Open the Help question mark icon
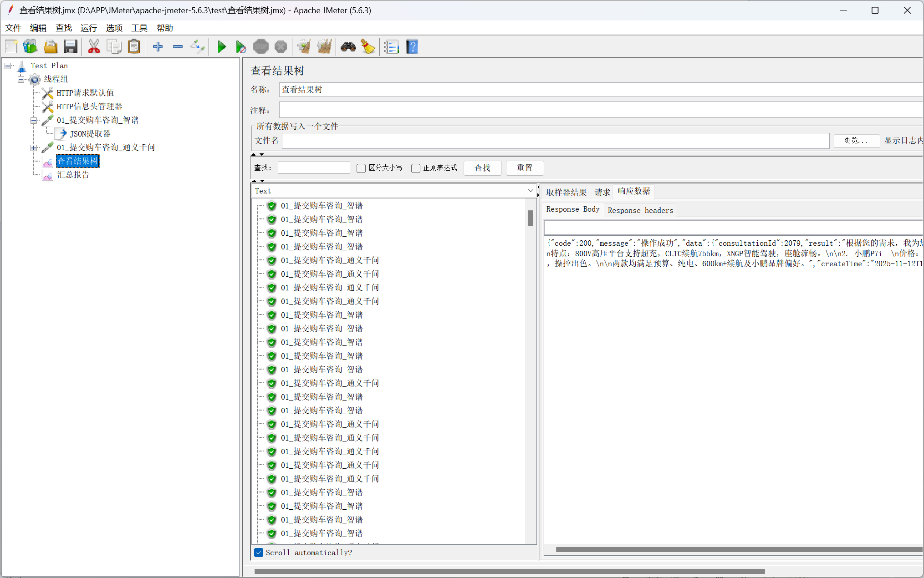The height and width of the screenshot is (578, 924). pos(412,46)
